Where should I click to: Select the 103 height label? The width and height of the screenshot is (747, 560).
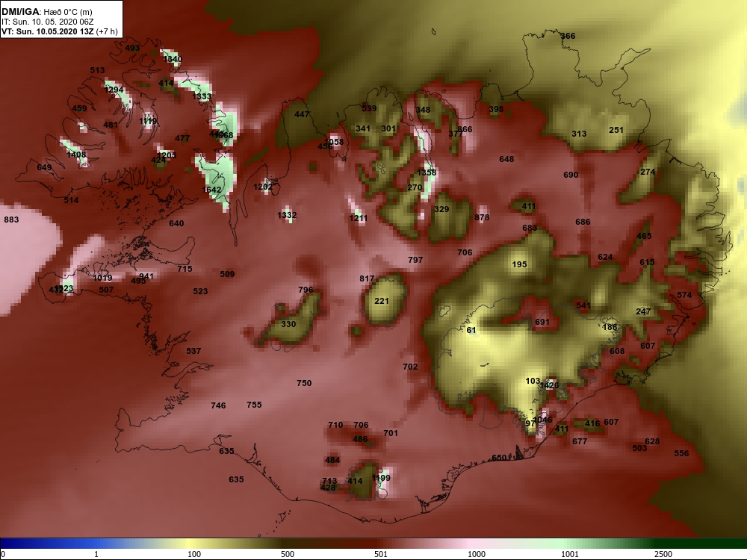tap(533, 381)
